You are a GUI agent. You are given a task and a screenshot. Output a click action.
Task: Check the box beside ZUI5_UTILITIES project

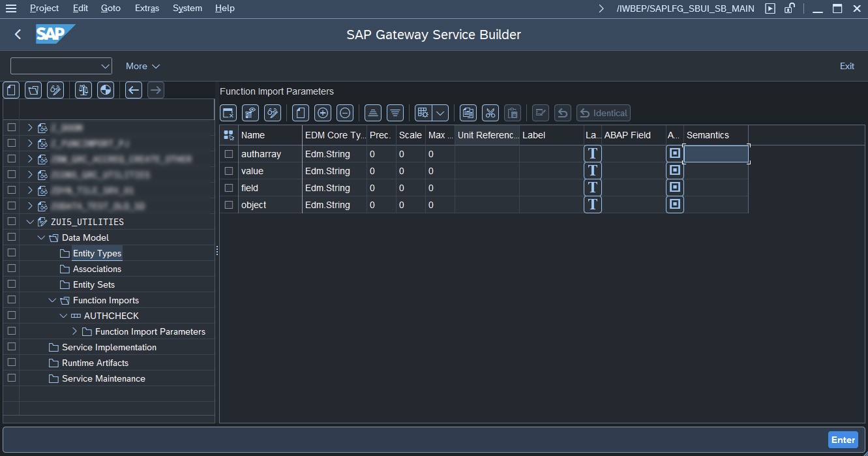11,222
